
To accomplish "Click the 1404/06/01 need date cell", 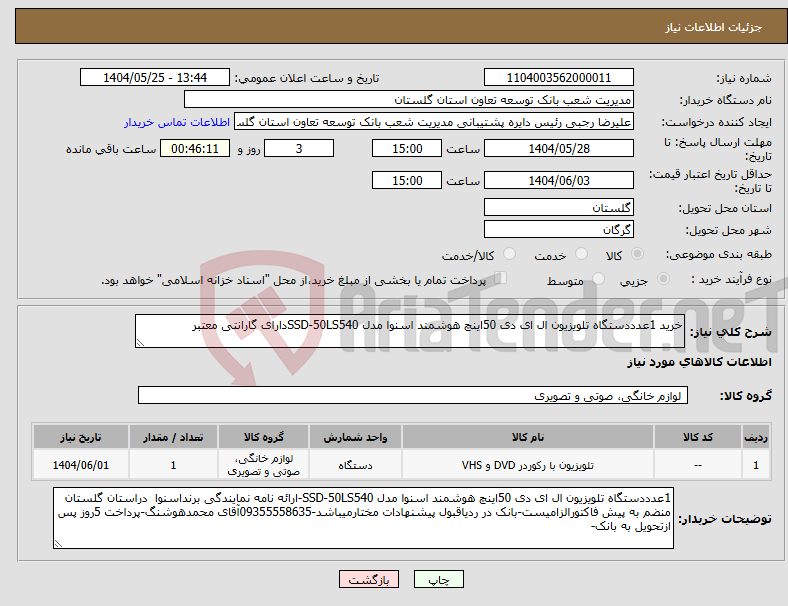I will point(81,465).
